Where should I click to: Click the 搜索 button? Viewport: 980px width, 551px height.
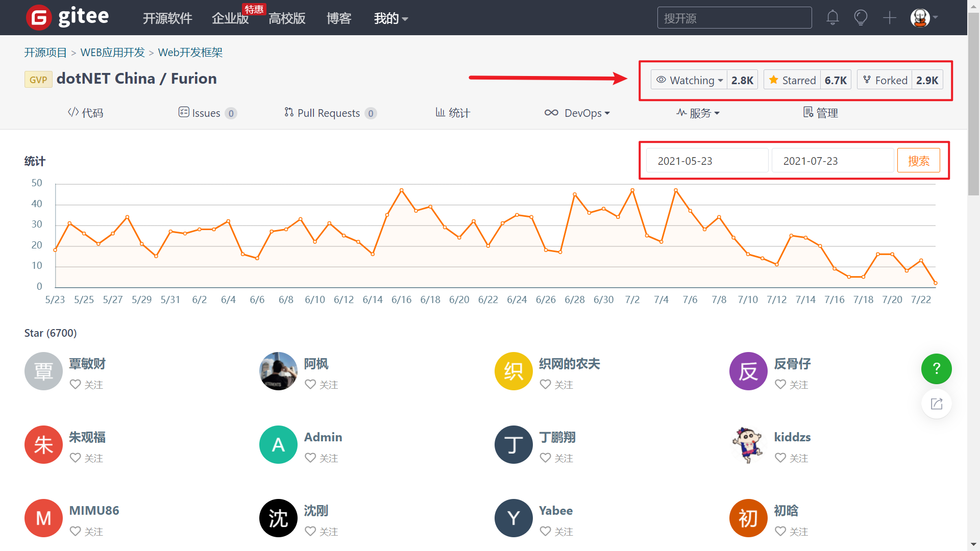click(918, 161)
